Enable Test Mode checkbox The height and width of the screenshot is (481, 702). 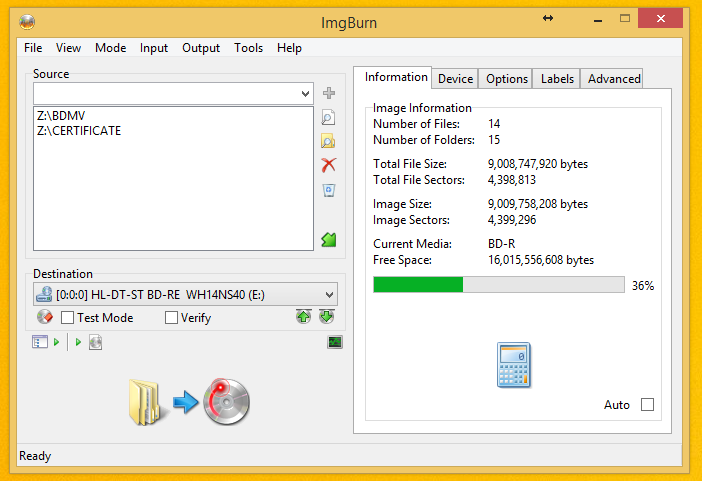[68, 318]
